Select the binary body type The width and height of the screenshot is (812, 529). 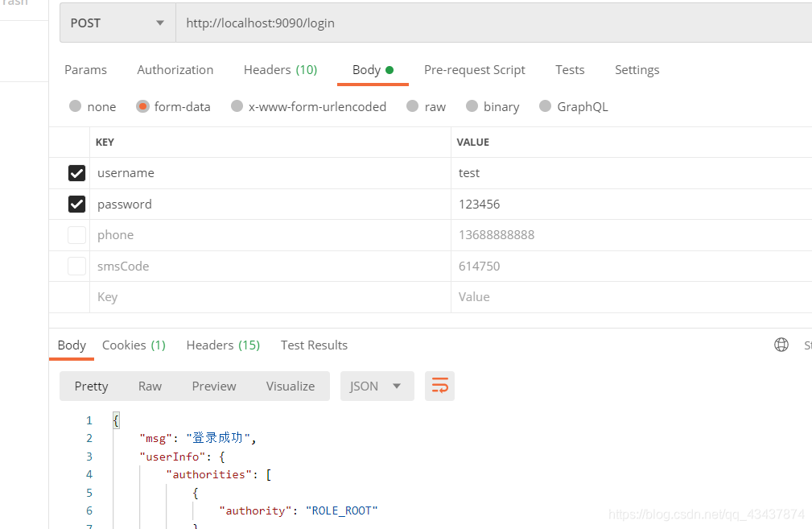point(493,107)
